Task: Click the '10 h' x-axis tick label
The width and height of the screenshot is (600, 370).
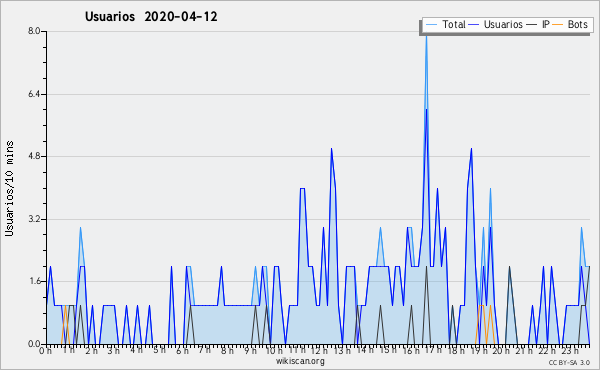Action: point(274,351)
